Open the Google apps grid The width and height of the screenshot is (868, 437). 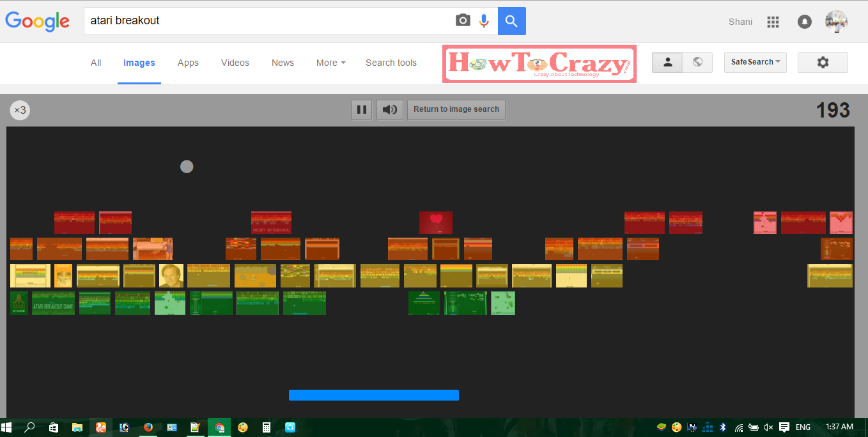tap(773, 22)
